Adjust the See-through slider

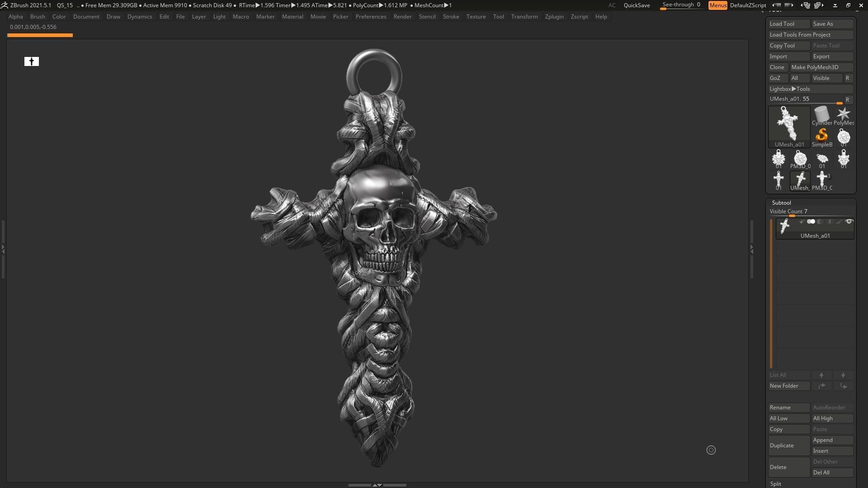coord(681,5)
